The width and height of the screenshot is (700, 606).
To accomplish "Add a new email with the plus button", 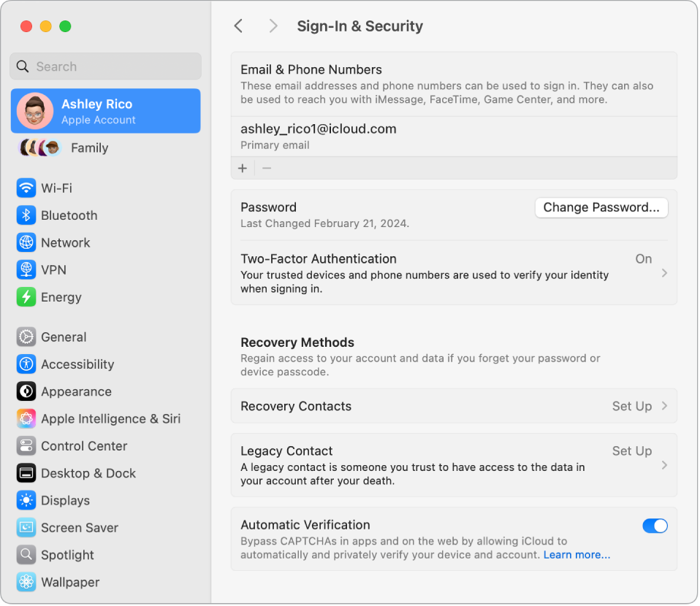I will point(242,168).
